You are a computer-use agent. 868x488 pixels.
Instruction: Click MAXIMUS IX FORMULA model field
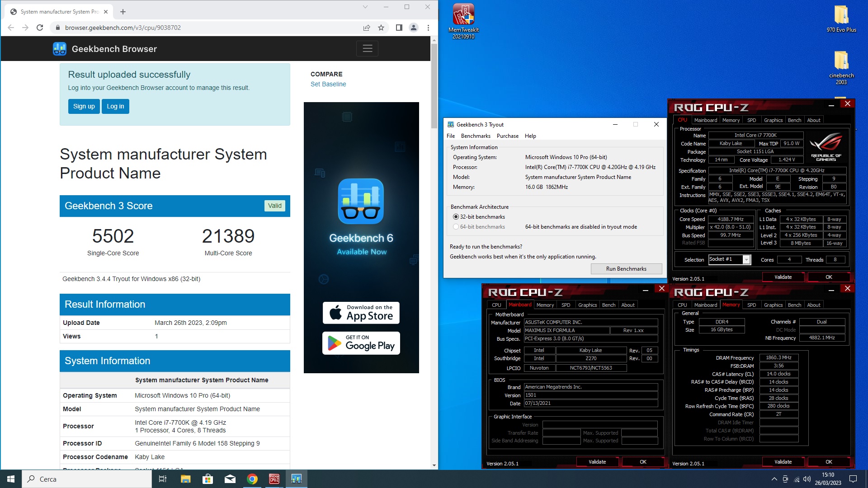566,330
